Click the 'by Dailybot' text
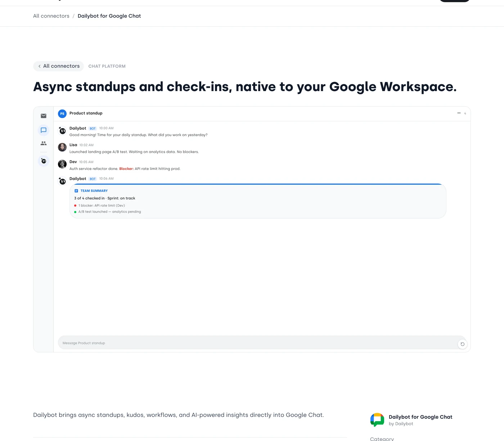 pyautogui.click(x=401, y=424)
